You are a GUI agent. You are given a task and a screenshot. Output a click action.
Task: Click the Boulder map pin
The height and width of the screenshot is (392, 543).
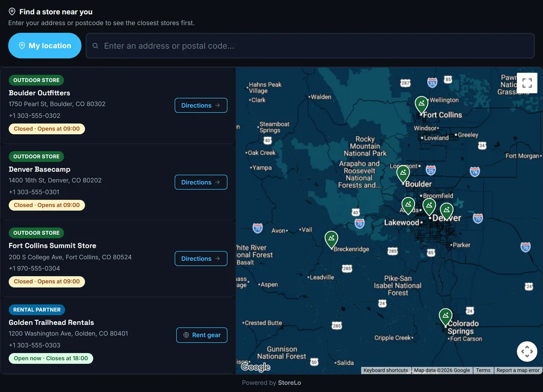403,174
